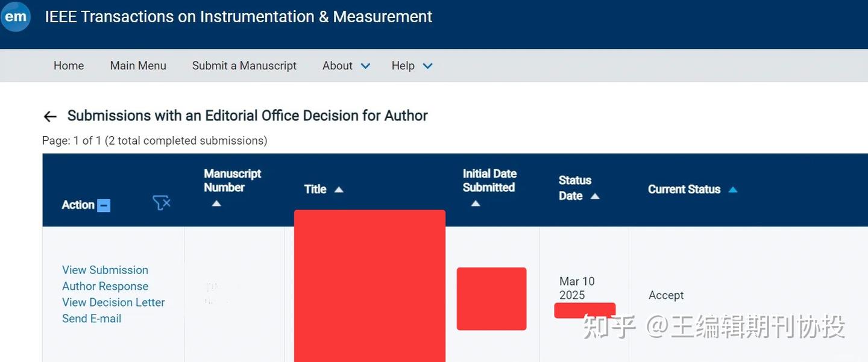868x362 pixels.
Task: Open the Author Response link
Action: (105, 286)
